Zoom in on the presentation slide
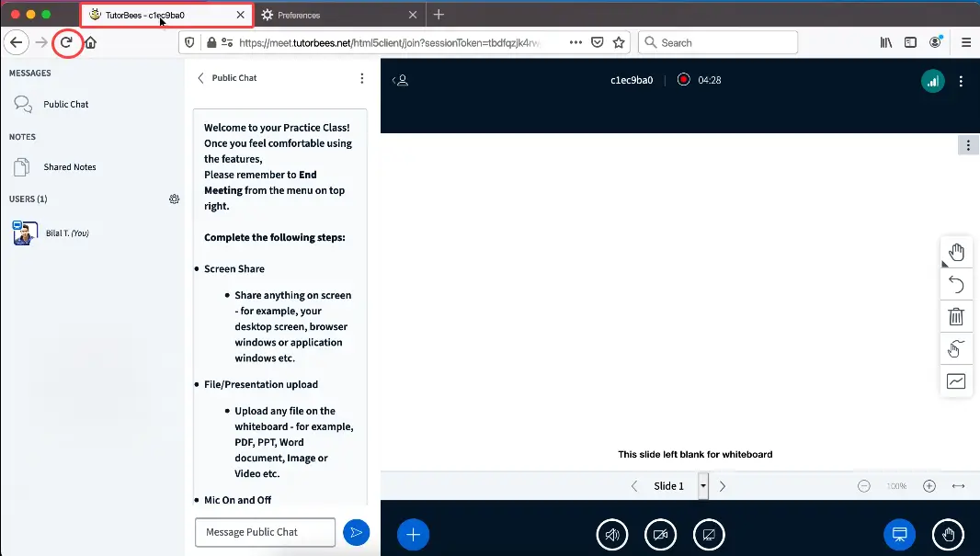 pyautogui.click(x=929, y=486)
